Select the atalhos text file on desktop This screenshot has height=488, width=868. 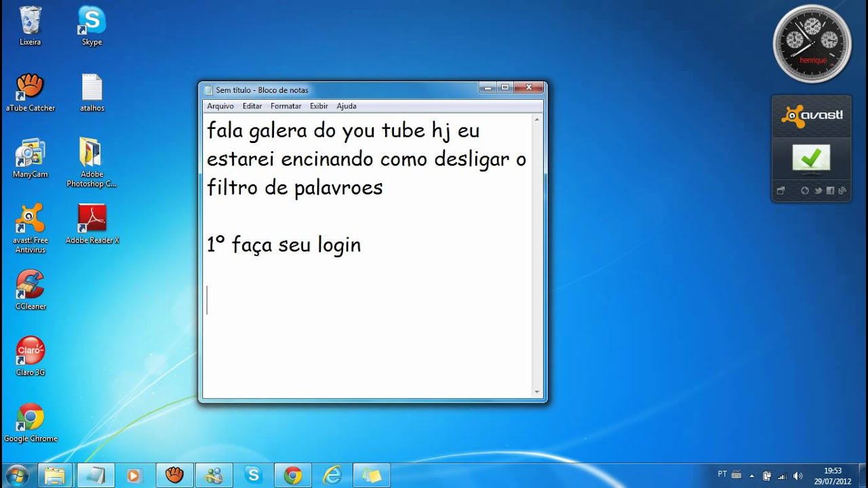point(92,92)
